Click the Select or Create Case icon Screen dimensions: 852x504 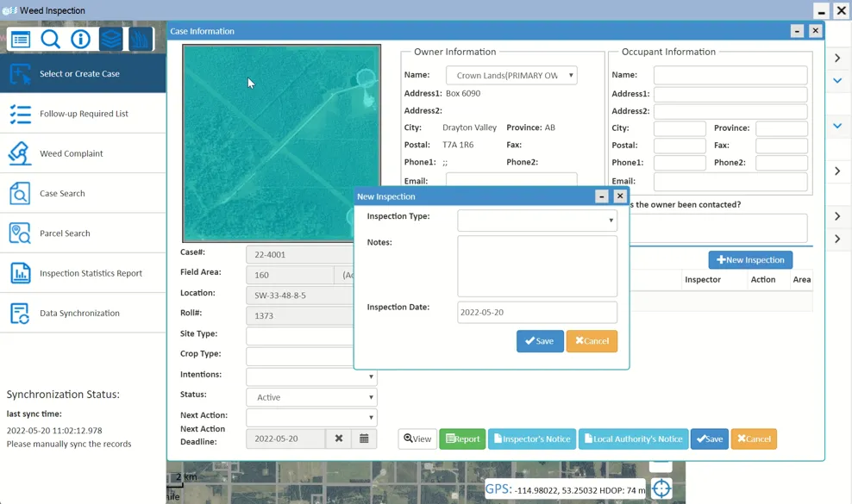click(20, 74)
